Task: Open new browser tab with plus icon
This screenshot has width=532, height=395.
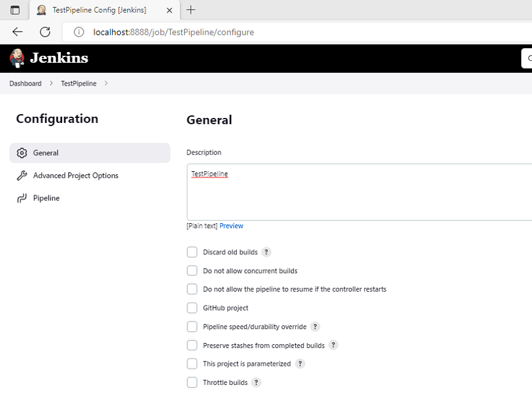Action: tap(191, 10)
